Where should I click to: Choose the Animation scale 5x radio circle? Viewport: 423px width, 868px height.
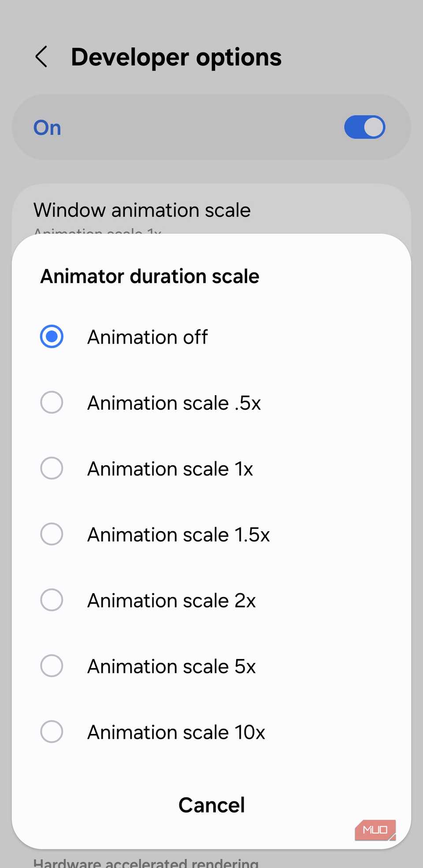point(52,666)
